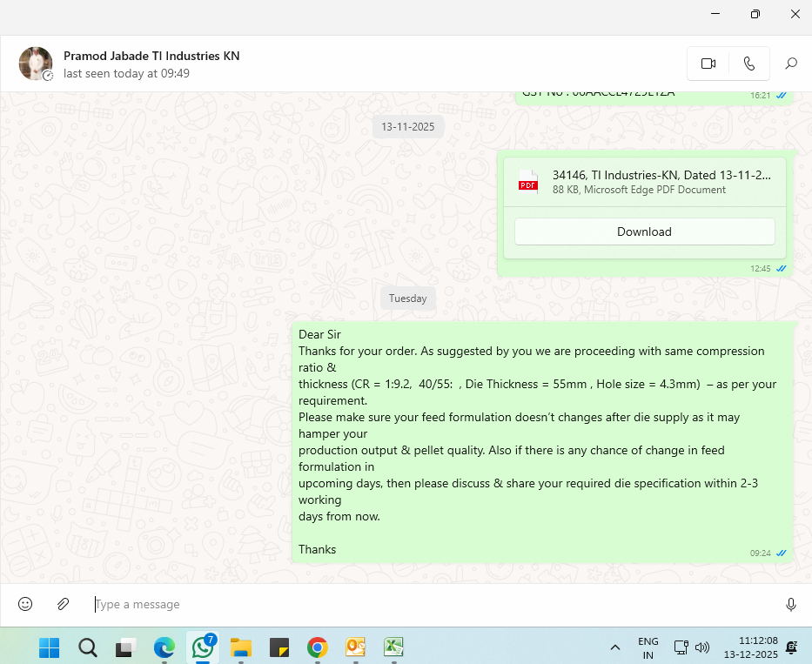Switch the ENG IN input language
Viewport: 812px width, 664px height.
(648, 647)
